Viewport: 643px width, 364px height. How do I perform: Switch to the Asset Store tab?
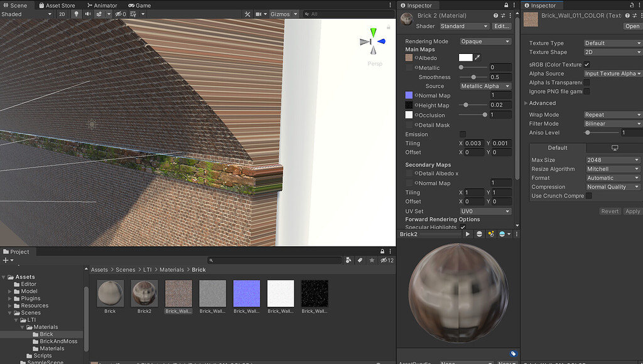pyautogui.click(x=57, y=5)
